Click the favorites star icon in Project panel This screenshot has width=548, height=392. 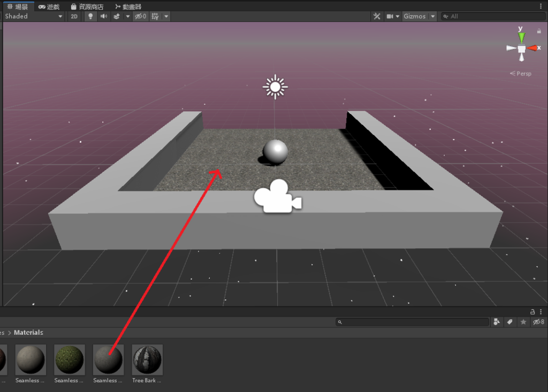click(523, 322)
